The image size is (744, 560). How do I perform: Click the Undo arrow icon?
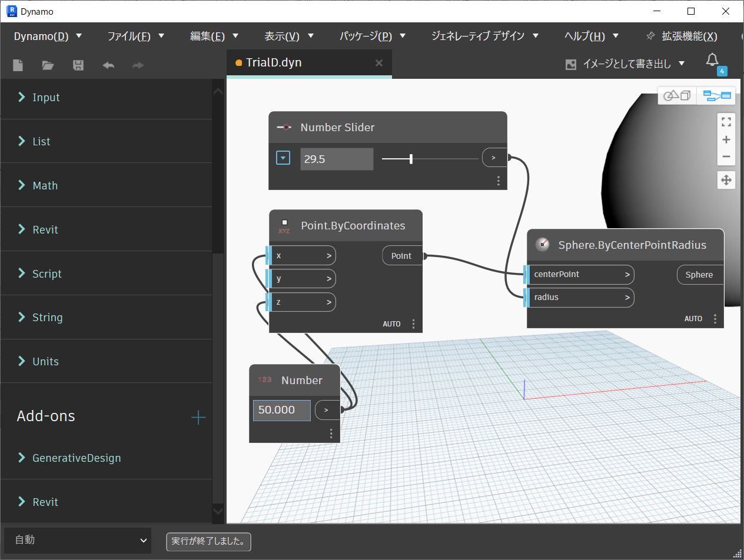tap(108, 65)
